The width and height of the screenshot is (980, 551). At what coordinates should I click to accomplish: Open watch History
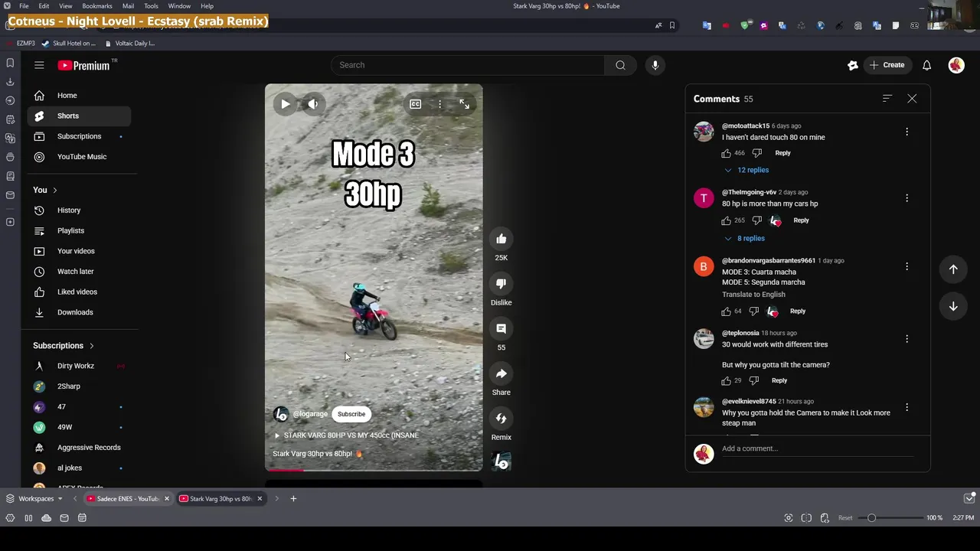[80, 210]
